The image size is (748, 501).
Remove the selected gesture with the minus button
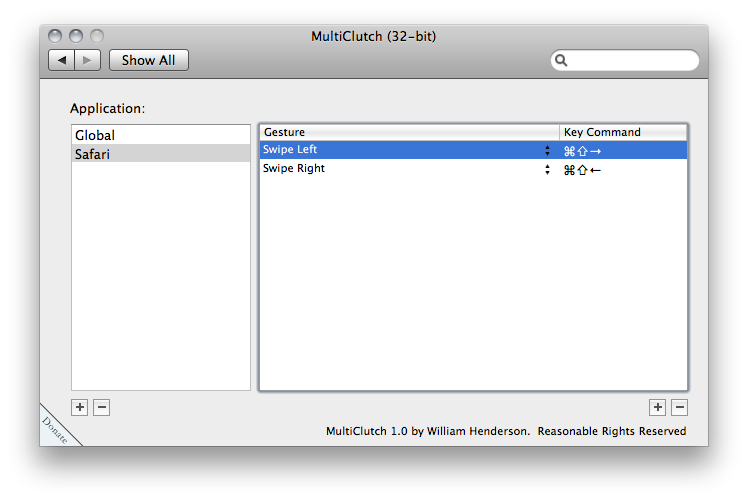pos(679,407)
